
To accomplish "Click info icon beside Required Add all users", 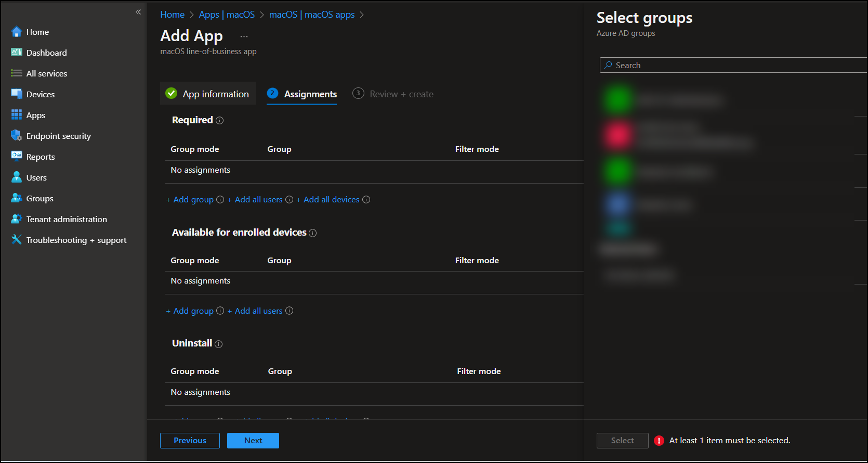I will (290, 200).
